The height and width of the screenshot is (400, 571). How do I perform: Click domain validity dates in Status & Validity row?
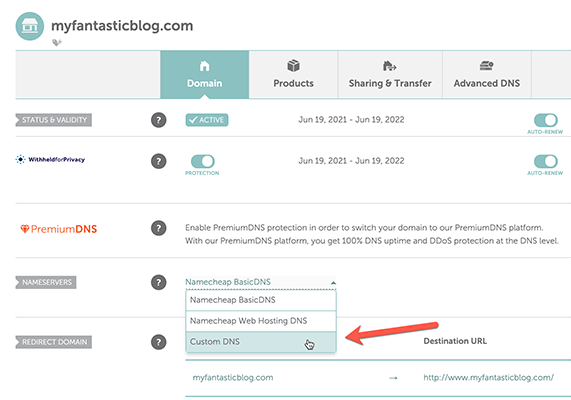(351, 119)
